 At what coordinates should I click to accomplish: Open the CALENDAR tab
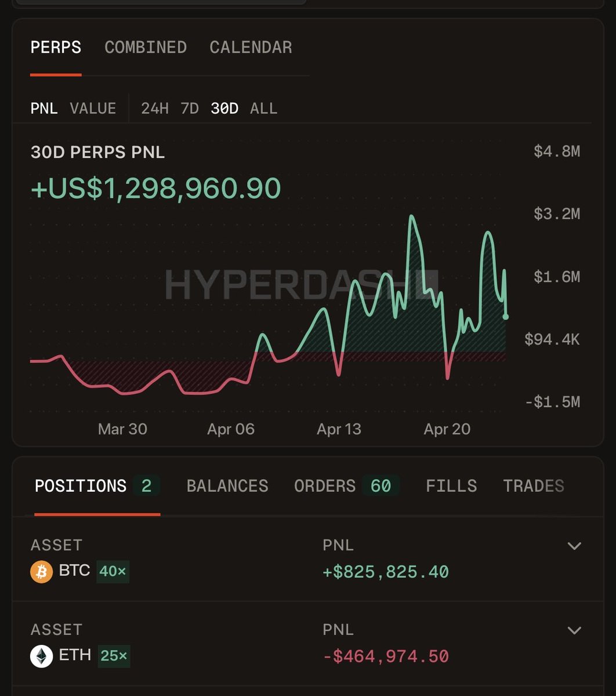[x=251, y=48]
